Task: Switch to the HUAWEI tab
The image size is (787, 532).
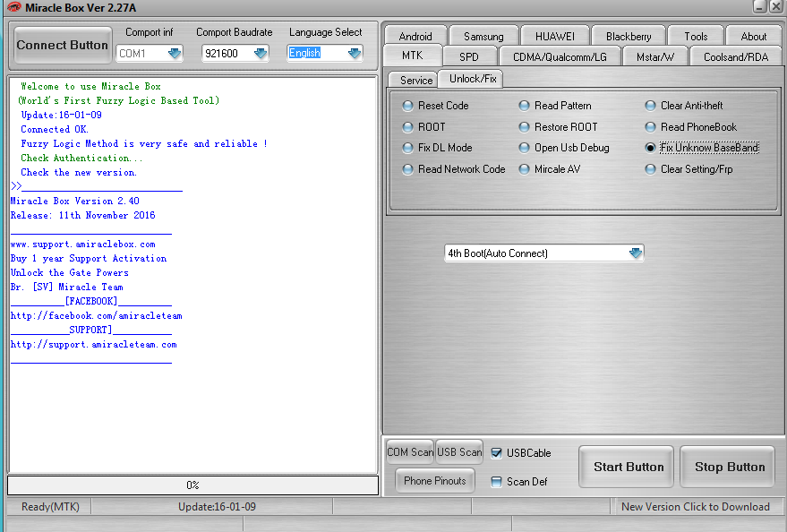Action: point(554,37)
